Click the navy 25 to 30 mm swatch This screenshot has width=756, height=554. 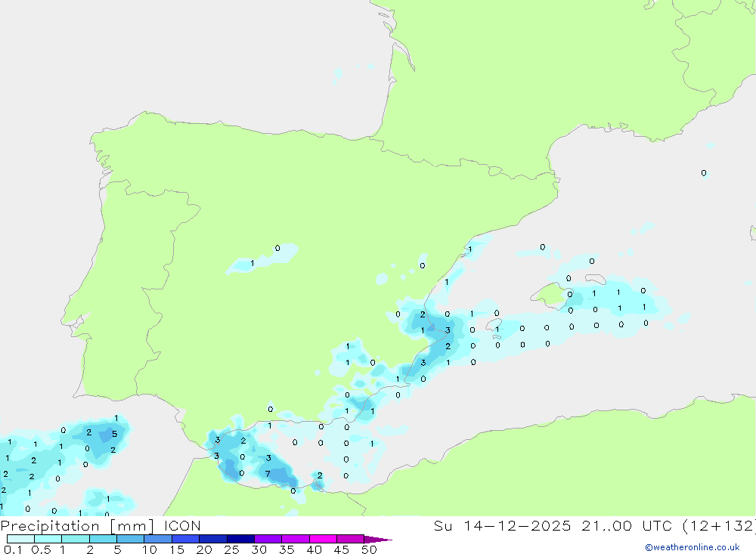240,539
